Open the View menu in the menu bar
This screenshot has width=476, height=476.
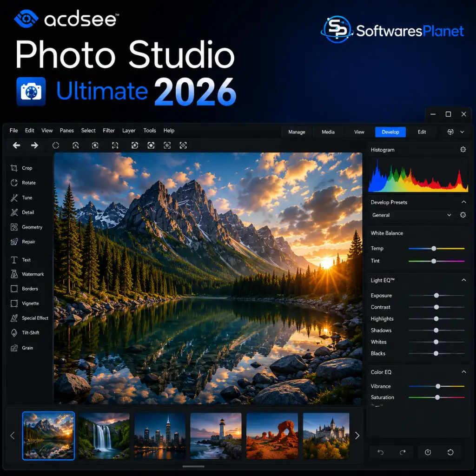47,131
